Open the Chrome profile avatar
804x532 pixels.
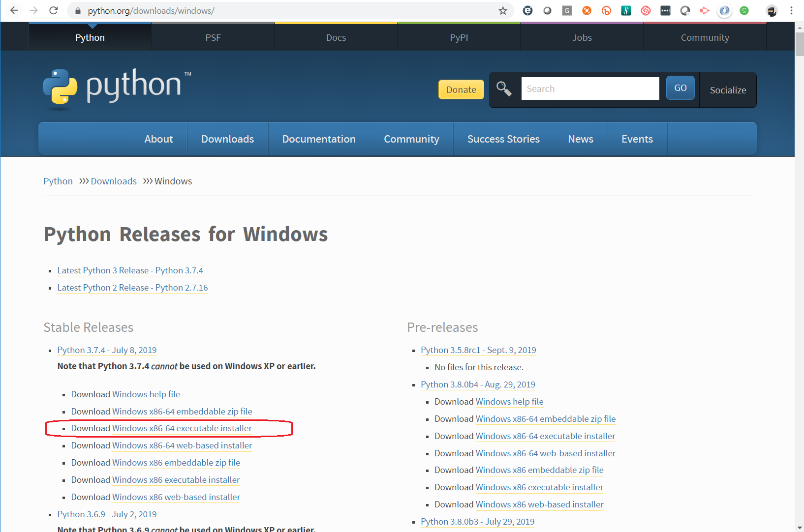pos(772,10)
